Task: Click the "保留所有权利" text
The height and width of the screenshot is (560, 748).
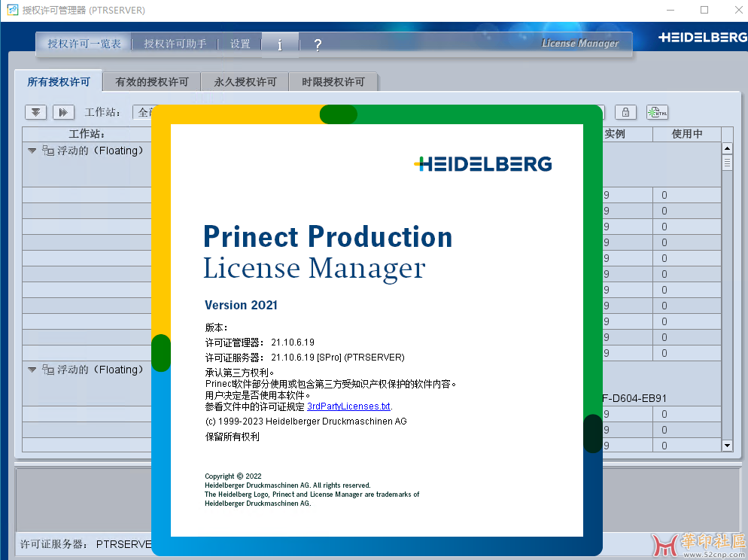Action: click(233, 437)
